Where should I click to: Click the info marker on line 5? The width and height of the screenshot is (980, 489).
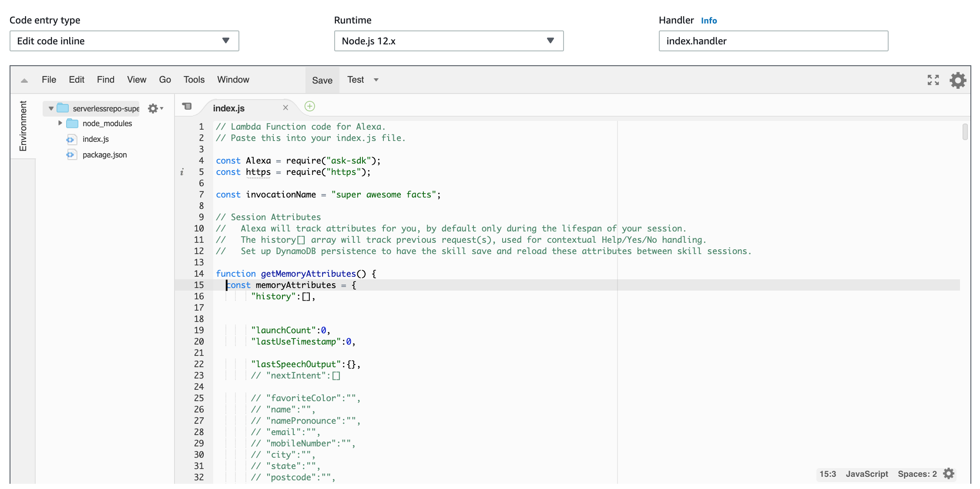coord(182,172)
